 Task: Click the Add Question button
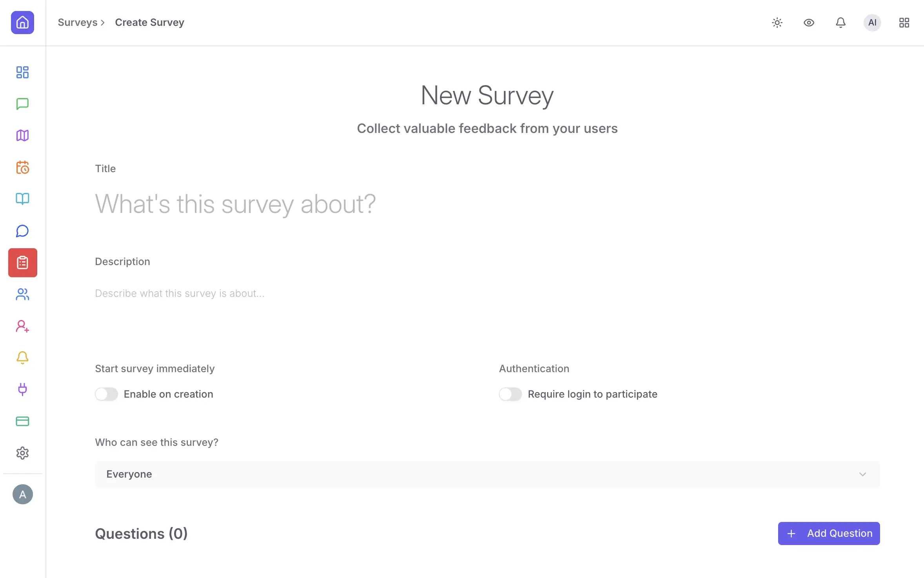click(x=828, y=533)
